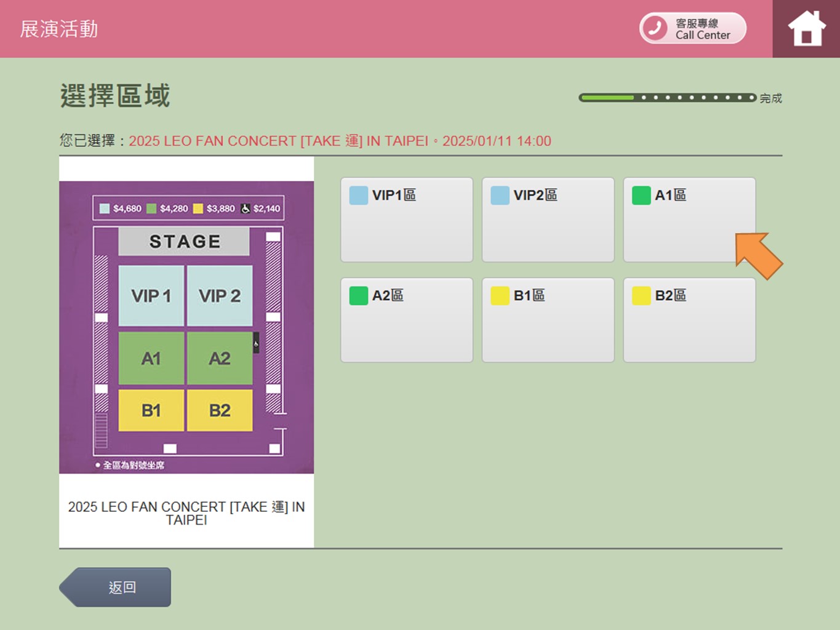Image resolution: width=840 pixels, height=630 pixels.
Task: Click the yellow swatch on B2區
Action: (641, 296)
